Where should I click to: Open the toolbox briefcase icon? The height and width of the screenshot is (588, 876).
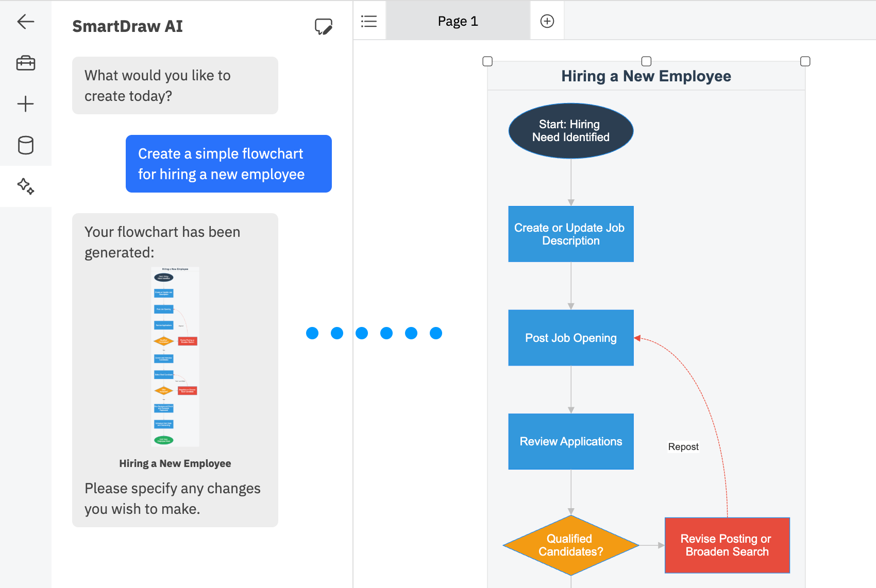25,63
